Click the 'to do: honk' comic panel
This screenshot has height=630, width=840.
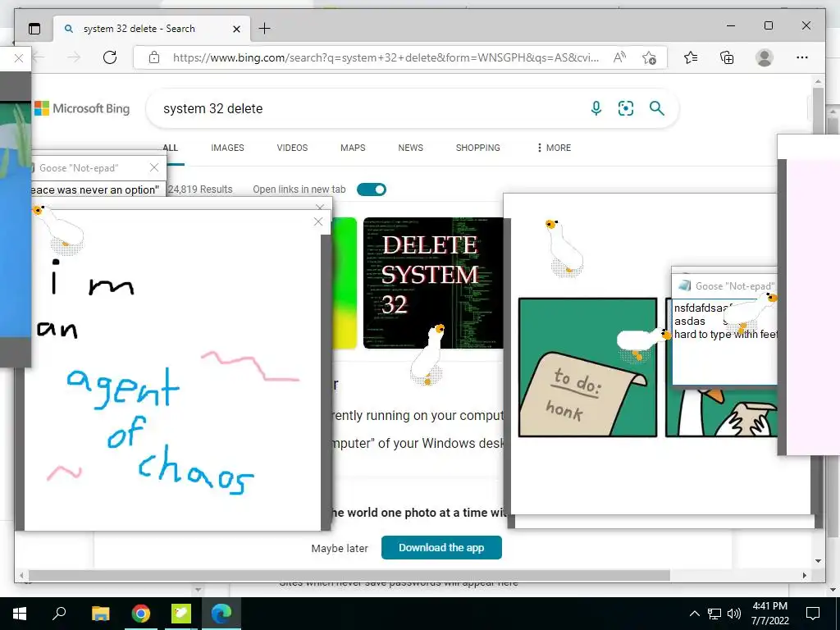pyautogui.click(x=587, y=367)
